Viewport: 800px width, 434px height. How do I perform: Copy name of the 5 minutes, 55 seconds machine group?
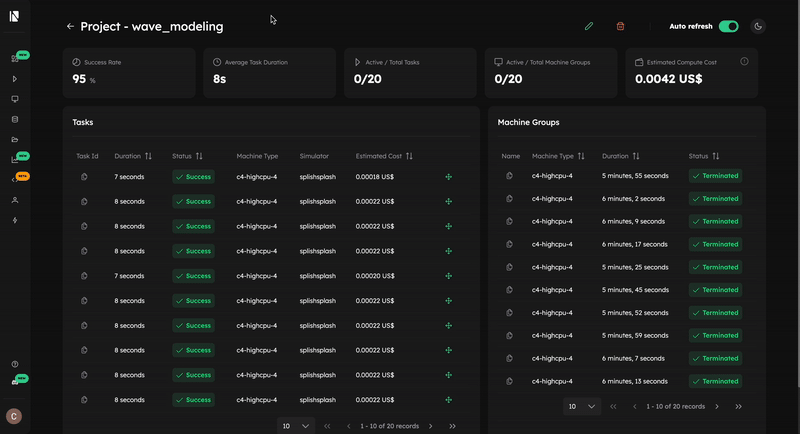(x=509, y=175)
